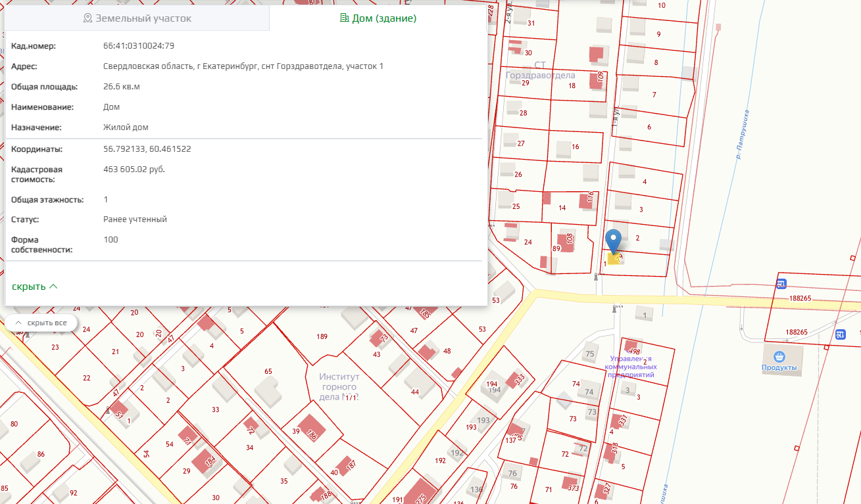861x504 pixels.
Task: Click parcel number 44 on the map
Action: coord(414,392)
